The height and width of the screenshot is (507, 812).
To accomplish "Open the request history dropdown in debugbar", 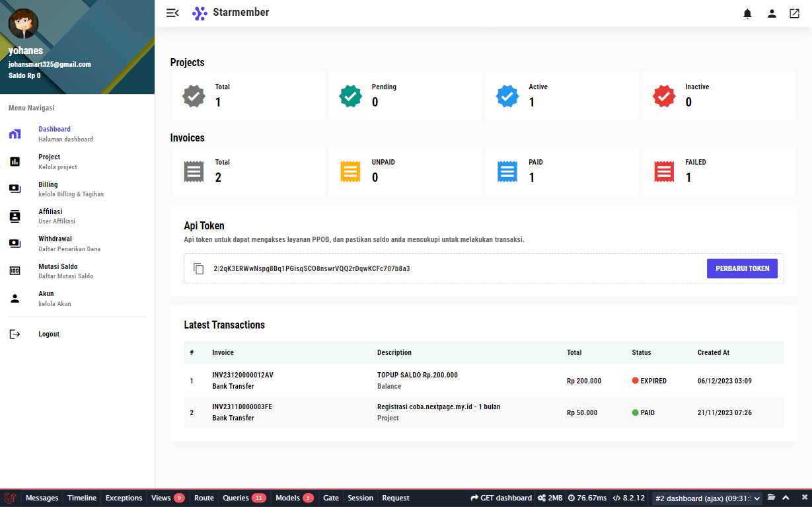I will click(706, 498).
